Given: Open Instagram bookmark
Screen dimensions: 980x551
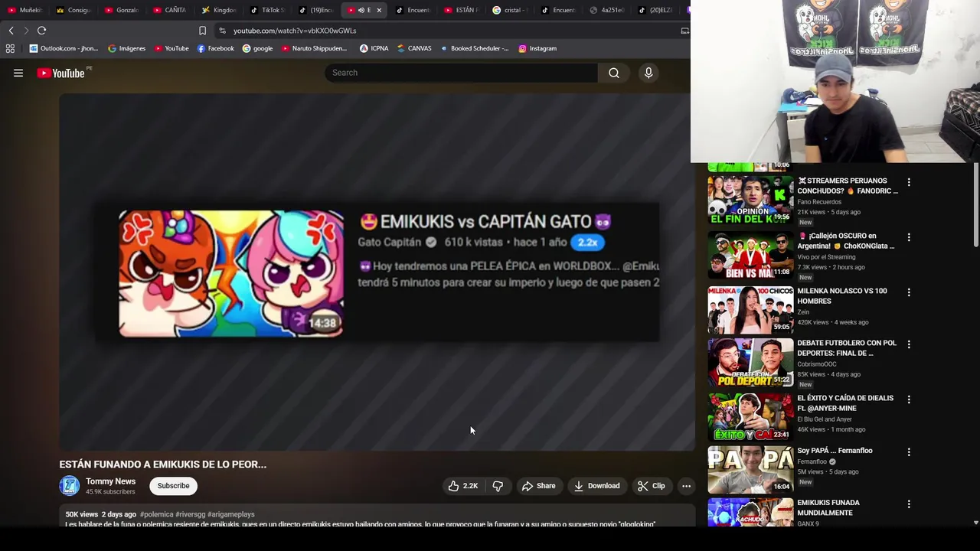Looking at the screenshot, I should tap(537, 48).
